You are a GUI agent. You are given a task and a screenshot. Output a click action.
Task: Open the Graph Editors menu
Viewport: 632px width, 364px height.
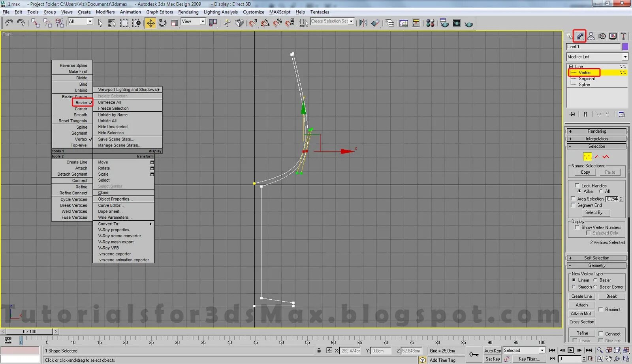pyautogui.click(x=160, y=12)
